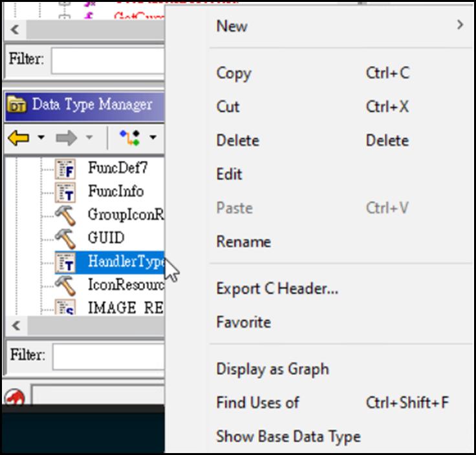Focus the upper Filter text field

point(108,61)
